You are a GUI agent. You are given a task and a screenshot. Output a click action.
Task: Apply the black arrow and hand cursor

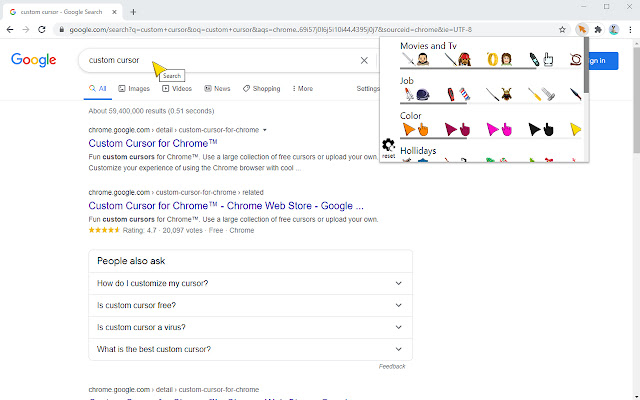click(541, 130)
